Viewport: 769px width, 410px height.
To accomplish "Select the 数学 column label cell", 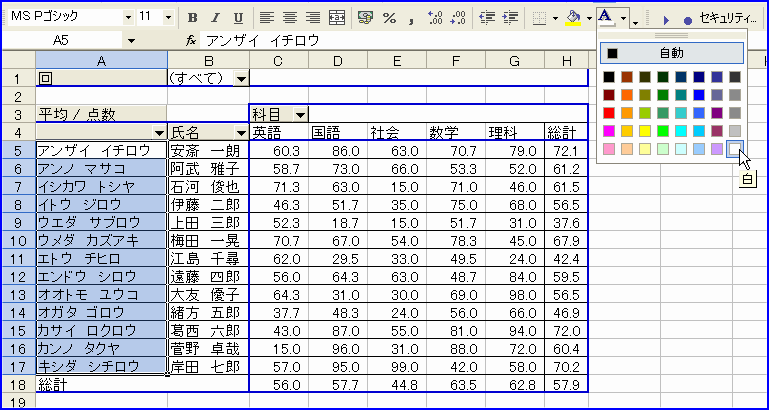I will click(x=456, y=132).
